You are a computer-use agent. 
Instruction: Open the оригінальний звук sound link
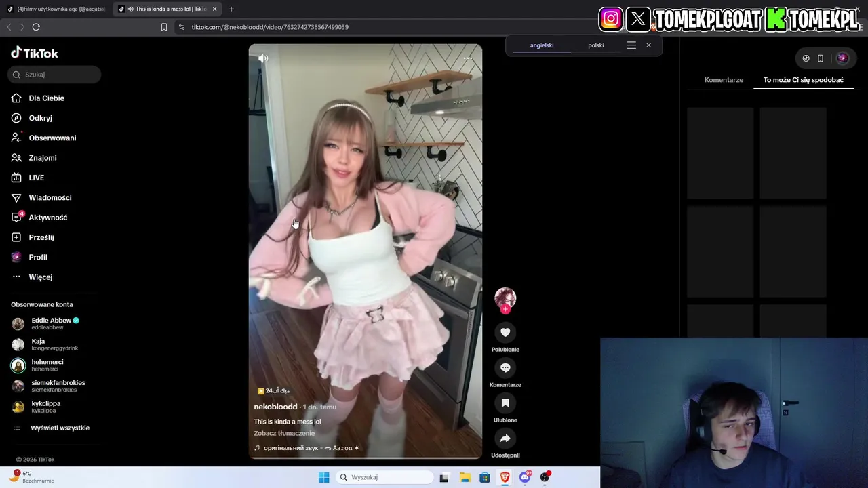[x=307, y=448]
